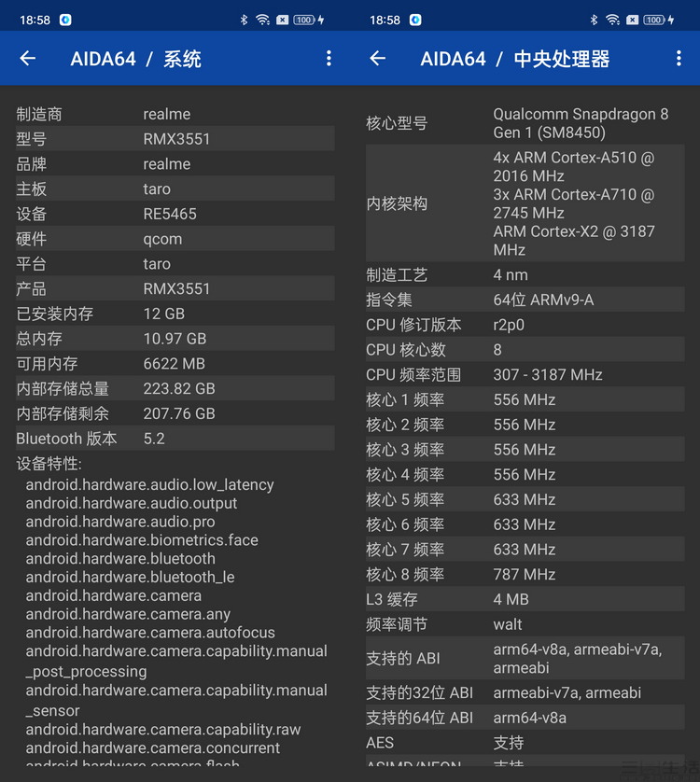Tap the 频率调节 walt row

(525, 624)
